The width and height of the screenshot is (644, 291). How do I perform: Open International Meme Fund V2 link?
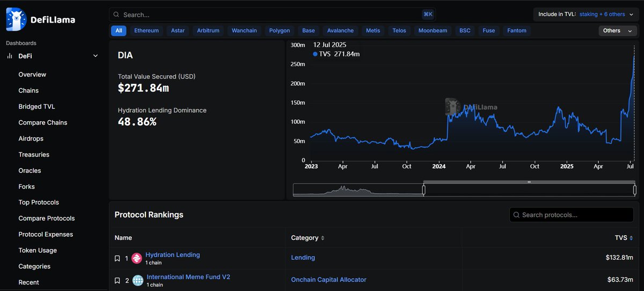click(188, 277)
